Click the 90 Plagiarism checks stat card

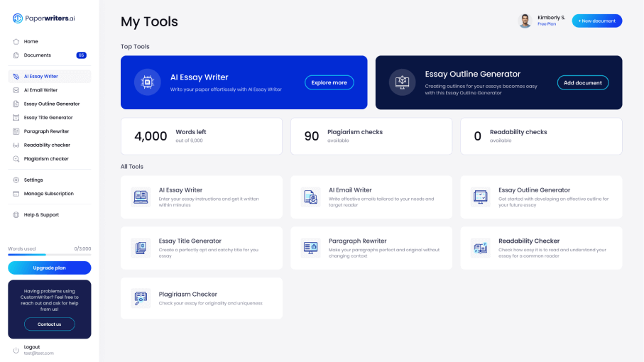(x=371, y=136)
